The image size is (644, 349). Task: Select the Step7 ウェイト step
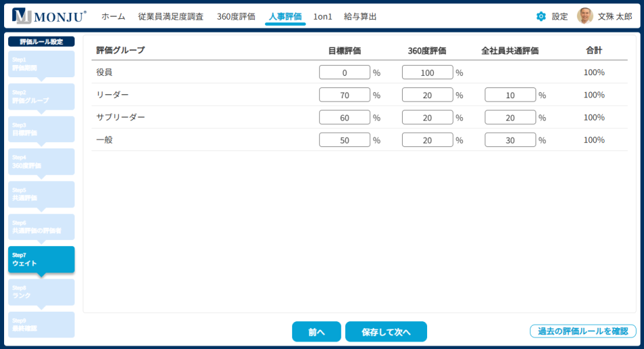(41, 260)
